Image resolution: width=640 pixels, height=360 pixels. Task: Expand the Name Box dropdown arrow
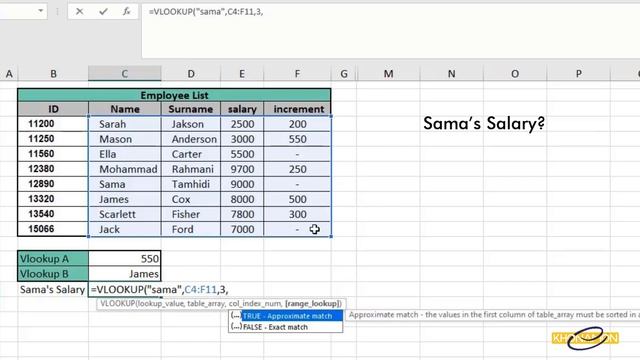(x=41, y=11)
